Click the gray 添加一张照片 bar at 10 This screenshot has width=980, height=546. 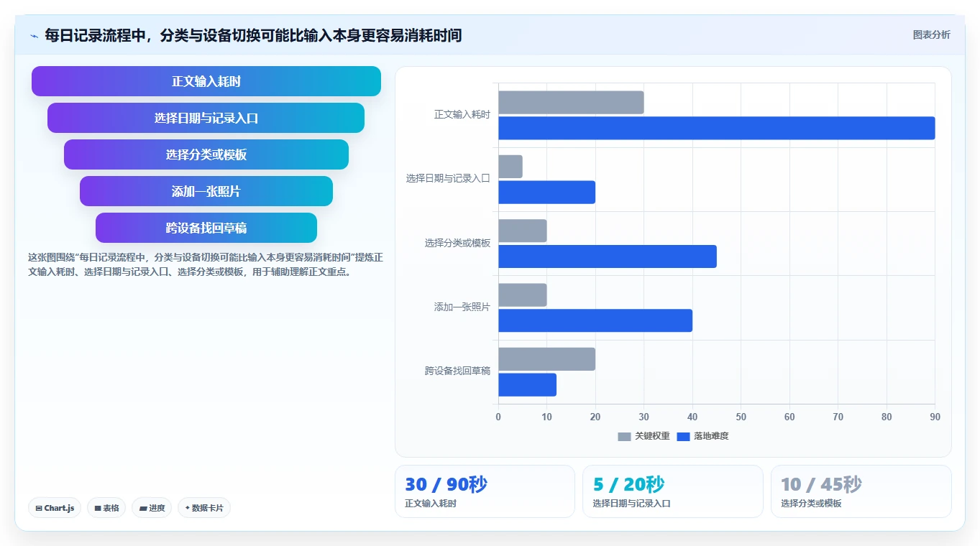pyautogui.click(x=523, y=295)
